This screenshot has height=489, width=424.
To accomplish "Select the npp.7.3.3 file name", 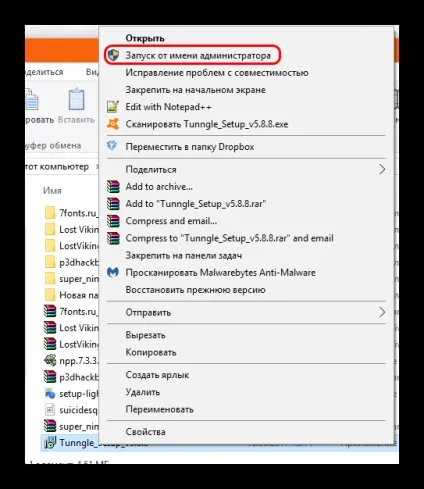I will click(79, 361).
